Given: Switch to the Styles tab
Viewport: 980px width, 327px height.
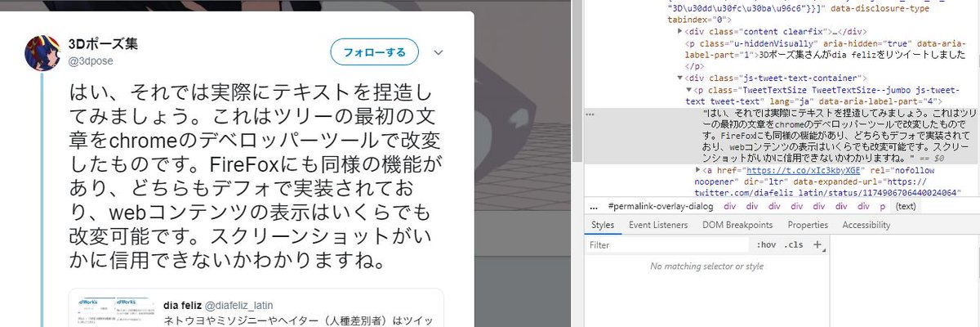Looking at the screenshot, I should pos(603,225).
